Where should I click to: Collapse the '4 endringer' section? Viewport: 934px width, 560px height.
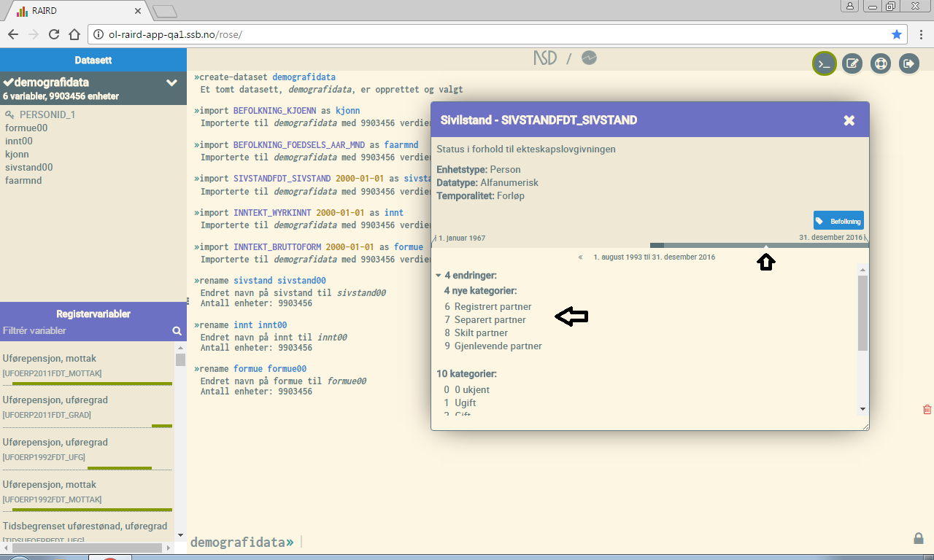(438, 276)
